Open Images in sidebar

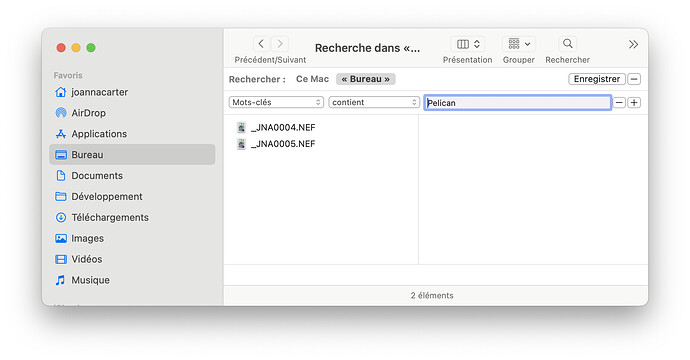tap(132, 239)
